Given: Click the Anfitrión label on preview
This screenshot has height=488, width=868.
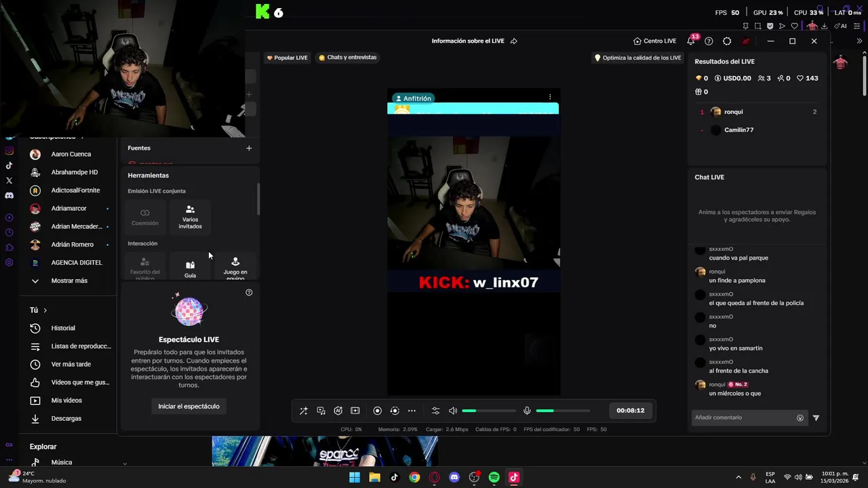Looking at the screenshot, I should click(x=413, y=98).
